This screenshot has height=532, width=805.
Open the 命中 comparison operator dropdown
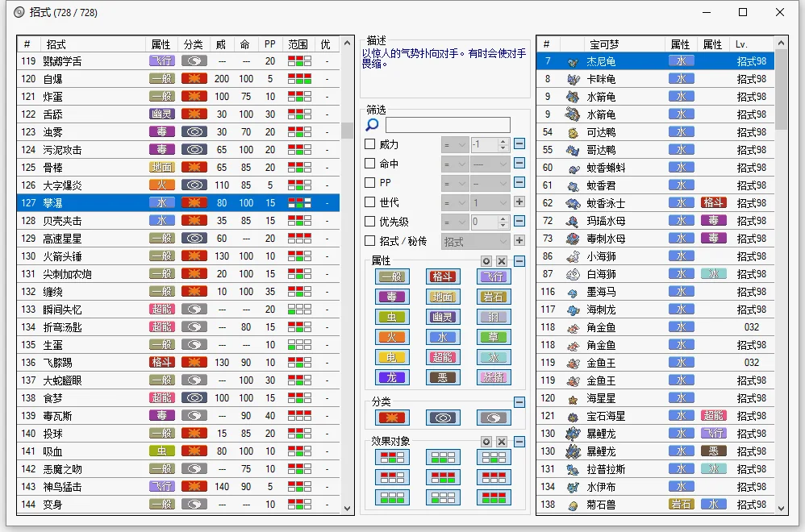pos(455,164)
